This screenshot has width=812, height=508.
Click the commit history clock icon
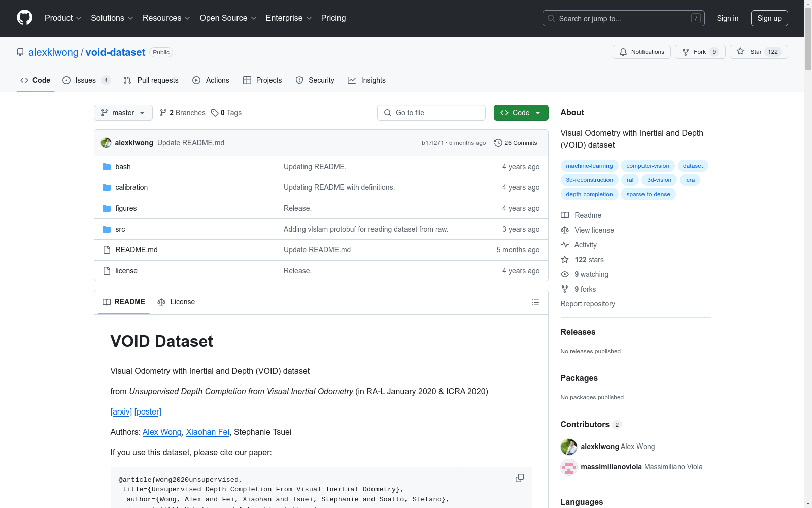498,143
